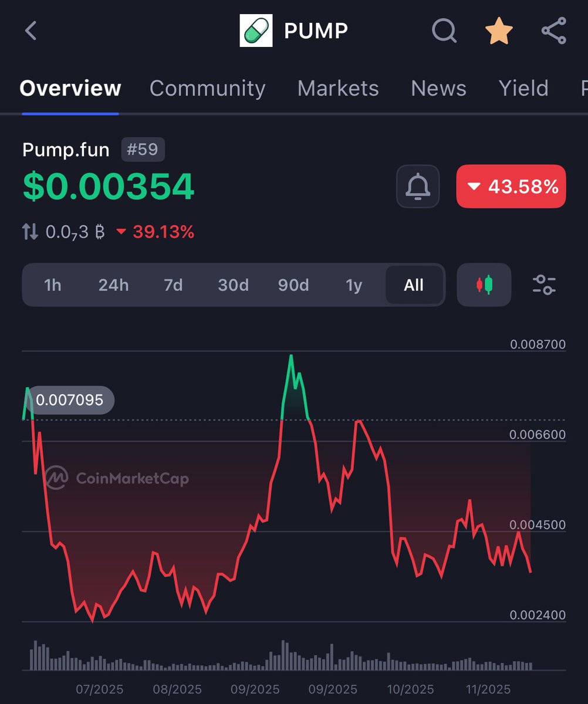Tap the 0.004500 axis label
Image resolution: width=588 pixels, height=704 pixels.
(x=538, y=525)
